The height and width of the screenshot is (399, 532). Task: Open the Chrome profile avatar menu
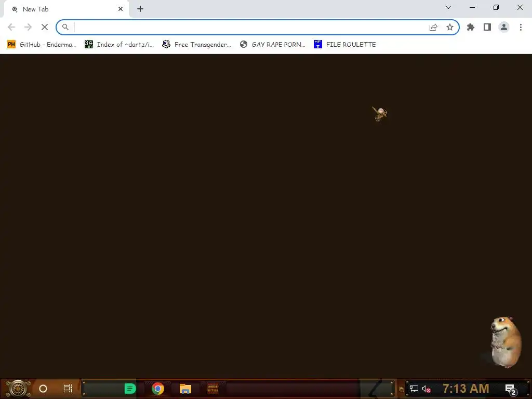tap(504, 27)
